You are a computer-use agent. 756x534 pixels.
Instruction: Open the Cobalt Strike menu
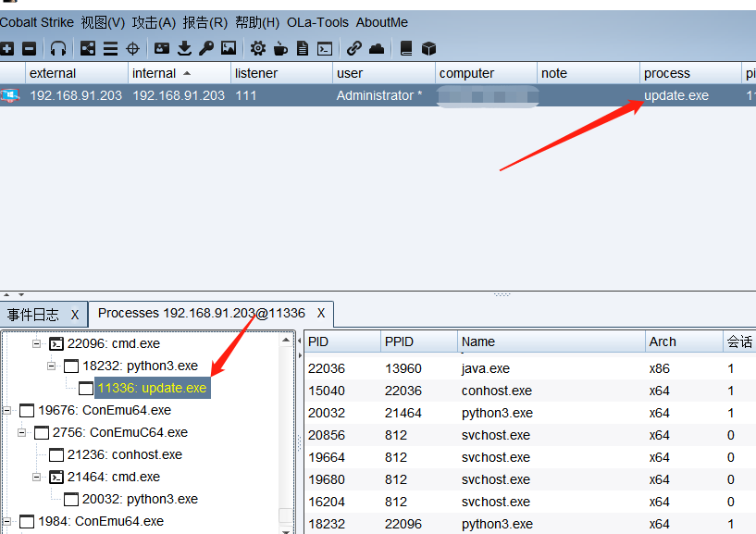tap(37, 22)
